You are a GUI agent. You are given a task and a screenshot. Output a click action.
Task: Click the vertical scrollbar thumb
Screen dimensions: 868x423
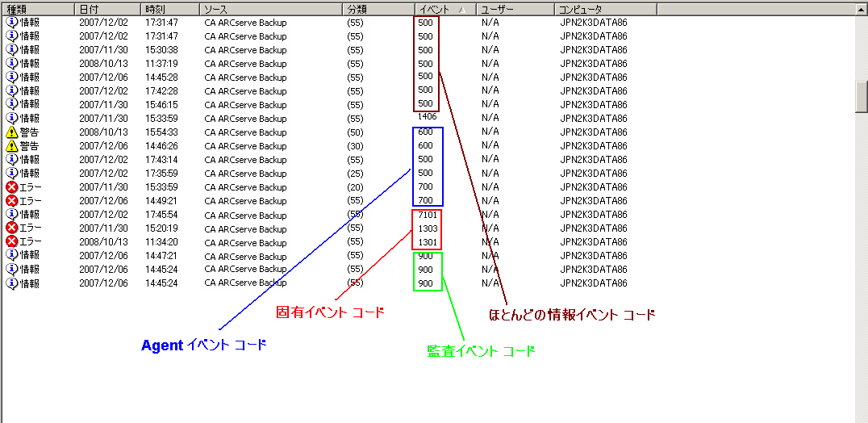(x=862, y=97)
